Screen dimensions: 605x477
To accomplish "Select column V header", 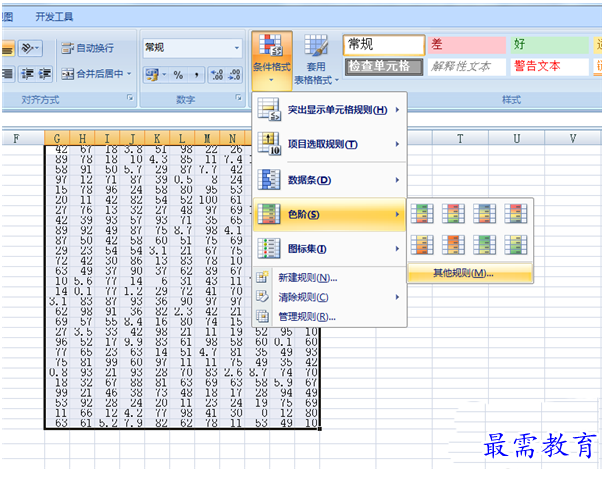I will (x=573, y=138).
